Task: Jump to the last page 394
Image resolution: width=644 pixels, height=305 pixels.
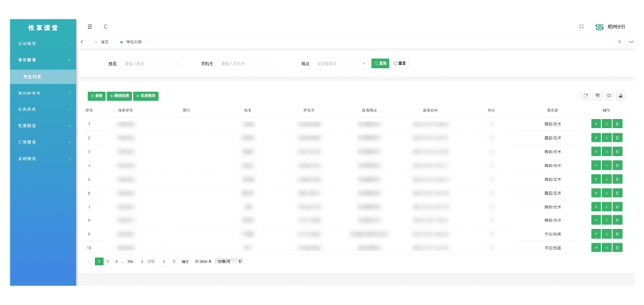Action: [x=130, y=261]
